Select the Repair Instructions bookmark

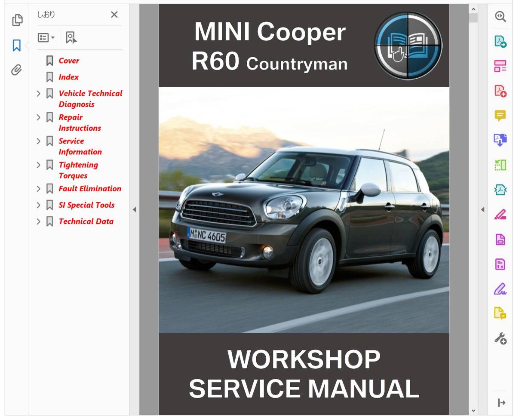[80, 123]
